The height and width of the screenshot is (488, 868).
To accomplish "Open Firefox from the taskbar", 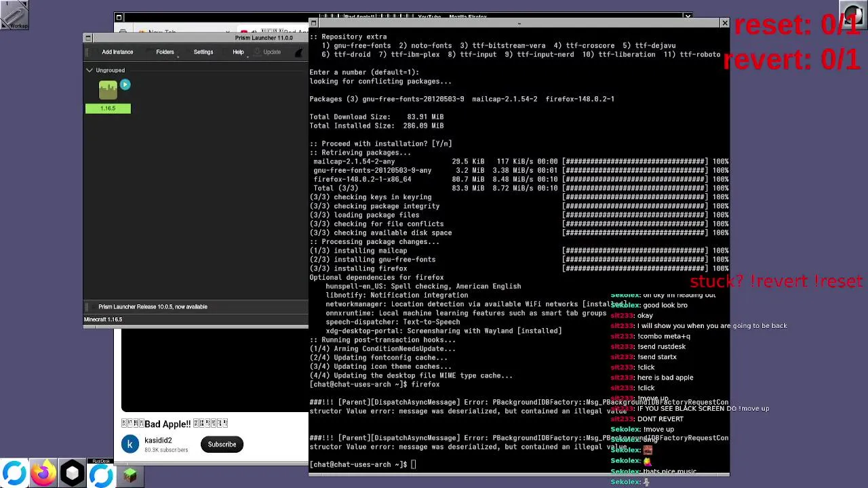I will point(43,474).
